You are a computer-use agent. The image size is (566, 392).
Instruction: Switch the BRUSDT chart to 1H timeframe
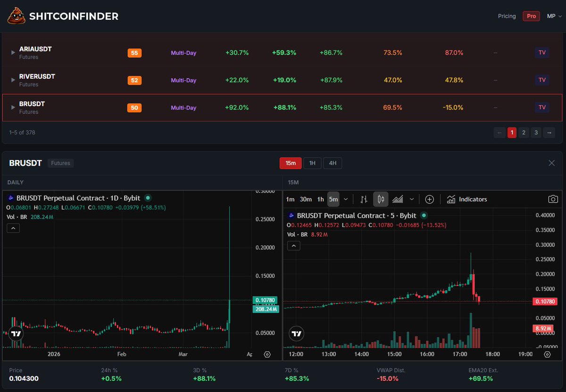[x=312, y=163]
